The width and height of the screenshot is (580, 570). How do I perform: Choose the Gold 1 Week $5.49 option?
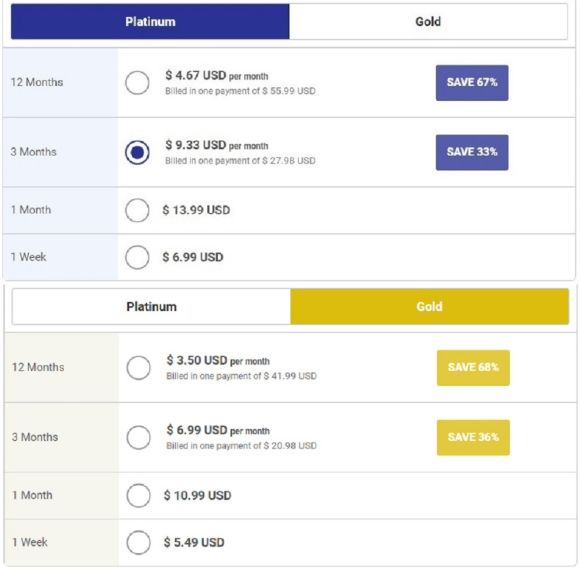click(x=138, y=542)
